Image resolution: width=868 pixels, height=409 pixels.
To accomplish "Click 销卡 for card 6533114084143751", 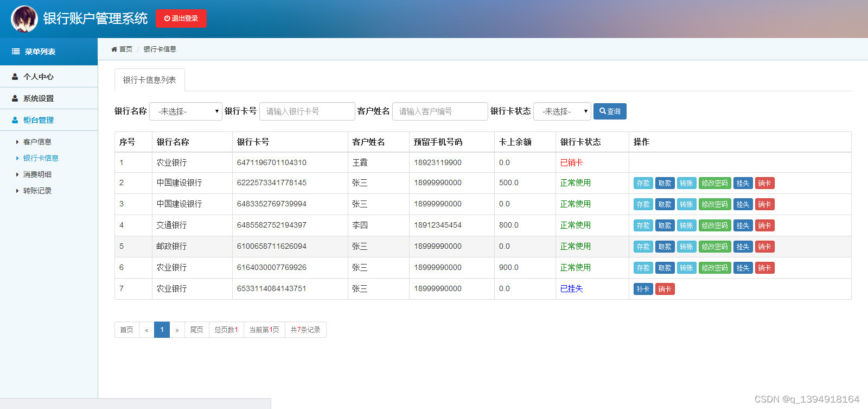I will [665, 290].
